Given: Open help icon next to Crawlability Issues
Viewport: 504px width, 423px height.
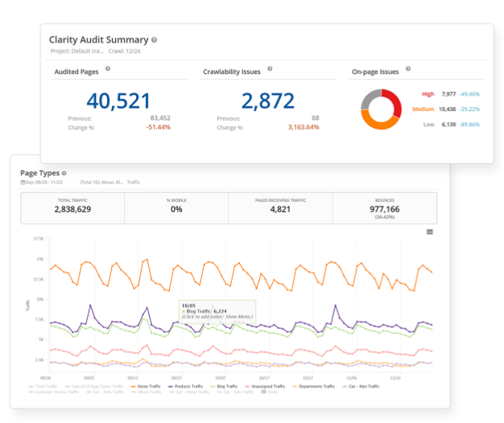Looking at the screenshot, I should click(x=270, y=68).
